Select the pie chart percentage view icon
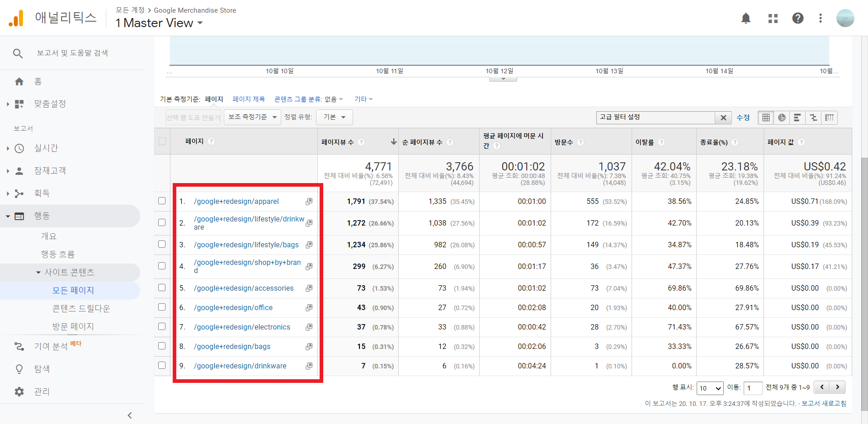 [782, 118]
